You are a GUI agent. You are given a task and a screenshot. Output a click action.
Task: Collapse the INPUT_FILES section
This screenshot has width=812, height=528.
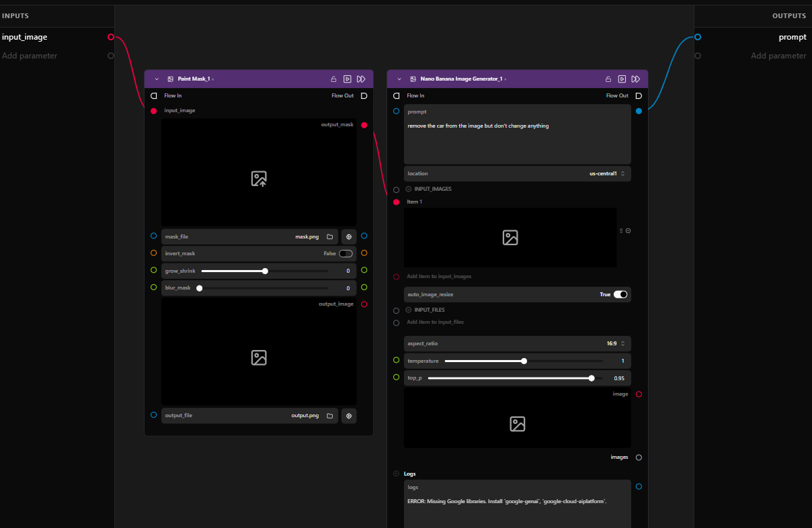click(409, 310)
